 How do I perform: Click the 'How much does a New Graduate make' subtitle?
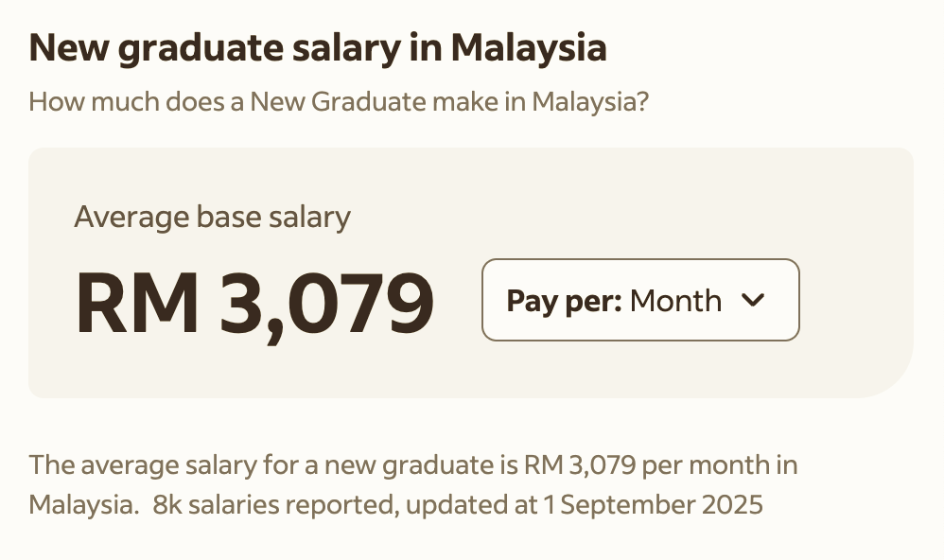click(x=338, y=101)
